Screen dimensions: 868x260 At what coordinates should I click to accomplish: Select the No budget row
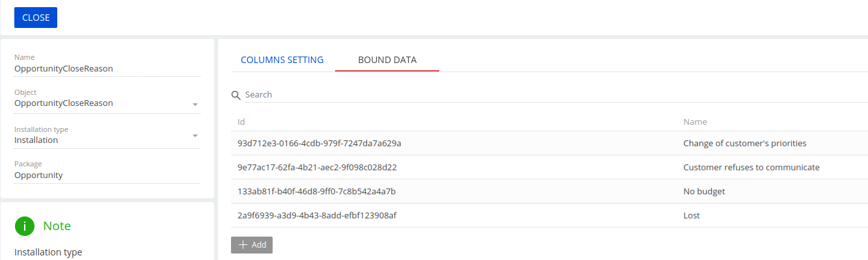coord(549,191)
